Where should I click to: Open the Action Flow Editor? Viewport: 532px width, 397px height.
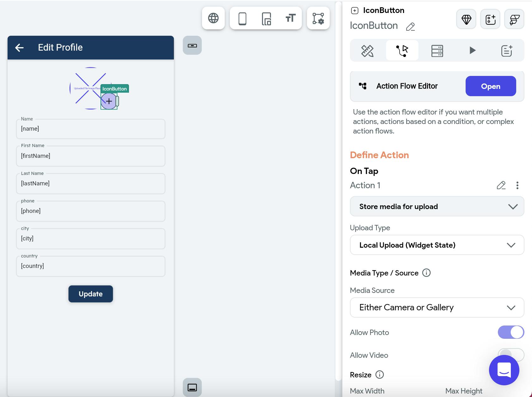coord(491,86)
